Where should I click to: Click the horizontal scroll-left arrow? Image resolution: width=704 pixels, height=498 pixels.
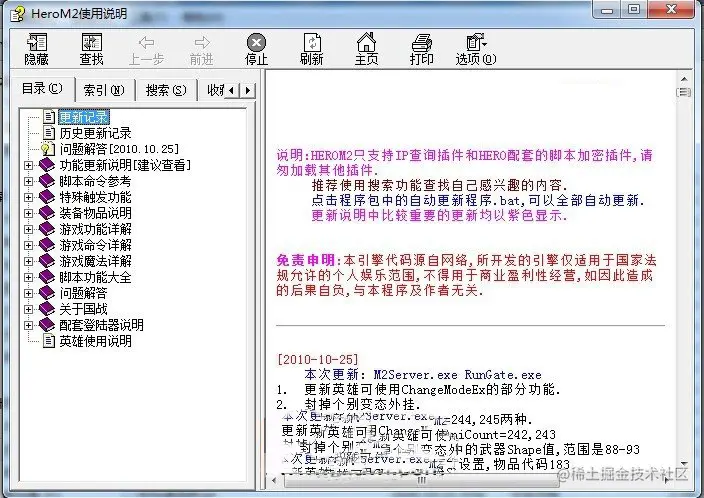coord(274,480)
